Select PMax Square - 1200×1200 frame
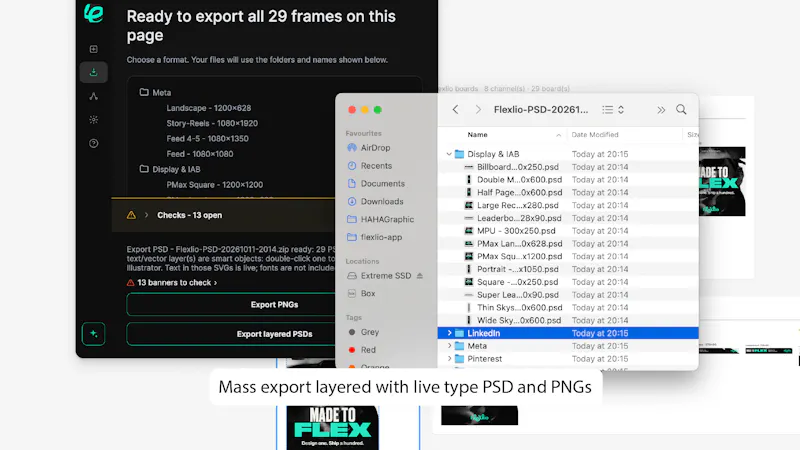The width and height of the screenshot is (800, 450). point(214,184)
